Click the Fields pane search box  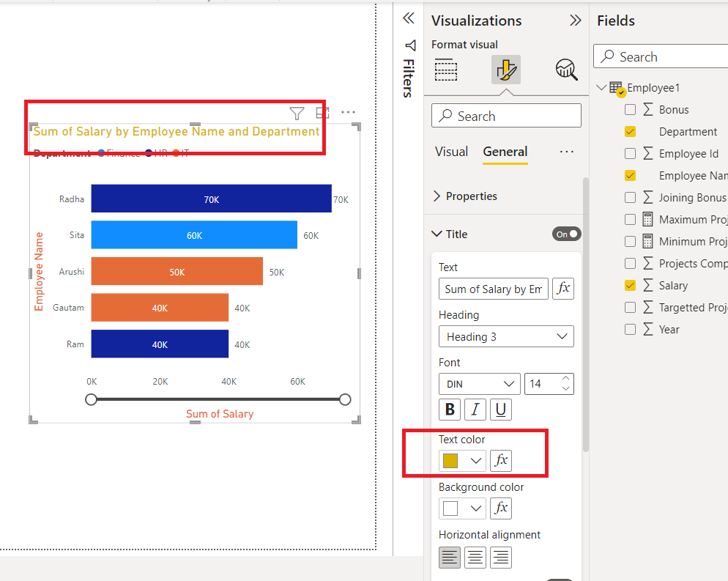pyautogui.click(x=661, y=56)
